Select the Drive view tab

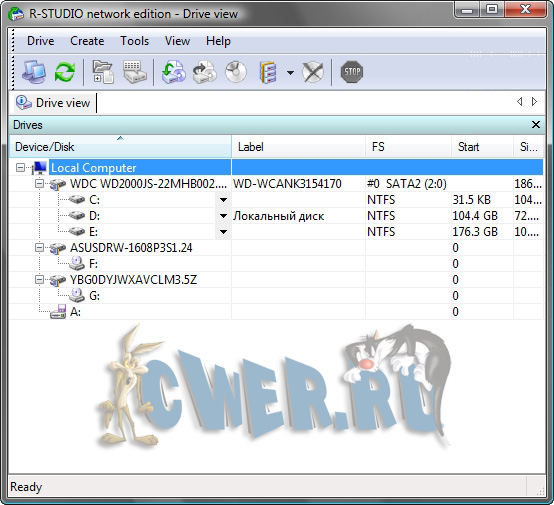(x=53, y=103)
